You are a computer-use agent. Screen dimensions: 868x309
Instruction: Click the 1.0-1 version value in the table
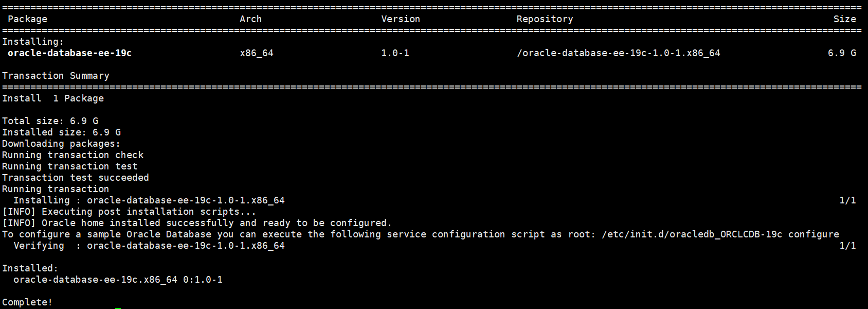point(395,53)
